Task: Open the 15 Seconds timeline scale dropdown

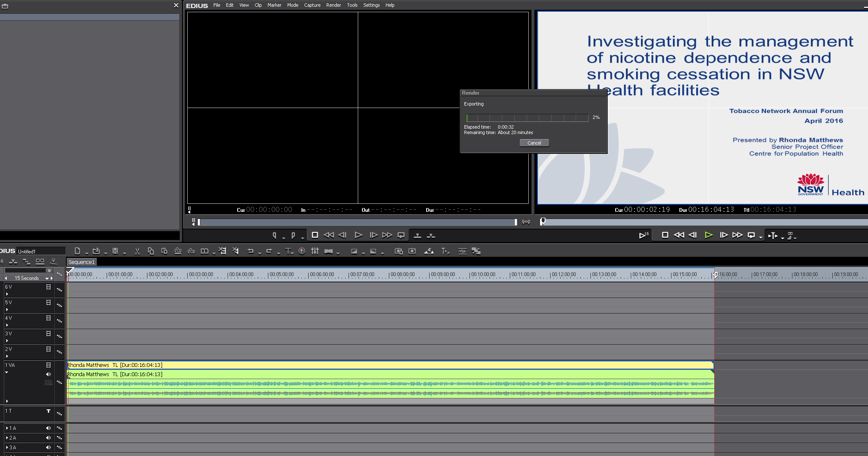Action: pyautogui.click(x=47, y=278)
